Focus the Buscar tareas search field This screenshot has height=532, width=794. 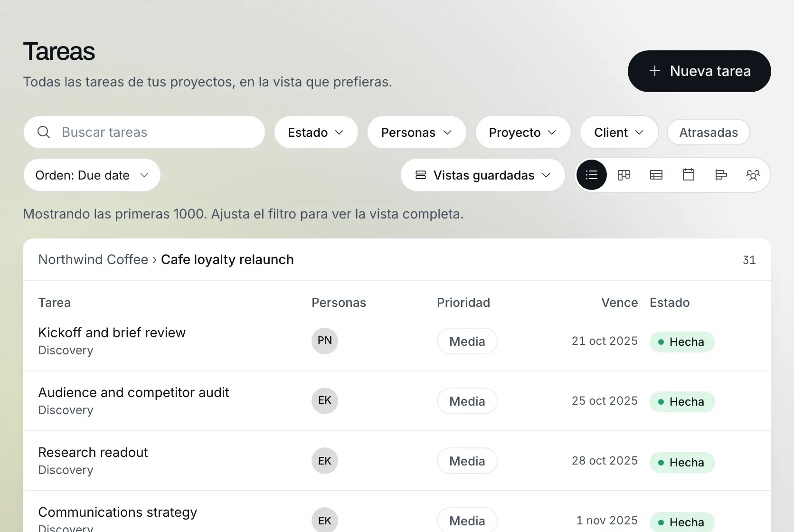tap(144, 132)
